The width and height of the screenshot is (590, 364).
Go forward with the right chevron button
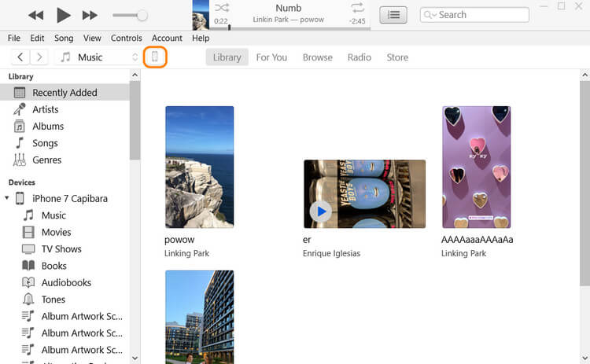(39, 57)
